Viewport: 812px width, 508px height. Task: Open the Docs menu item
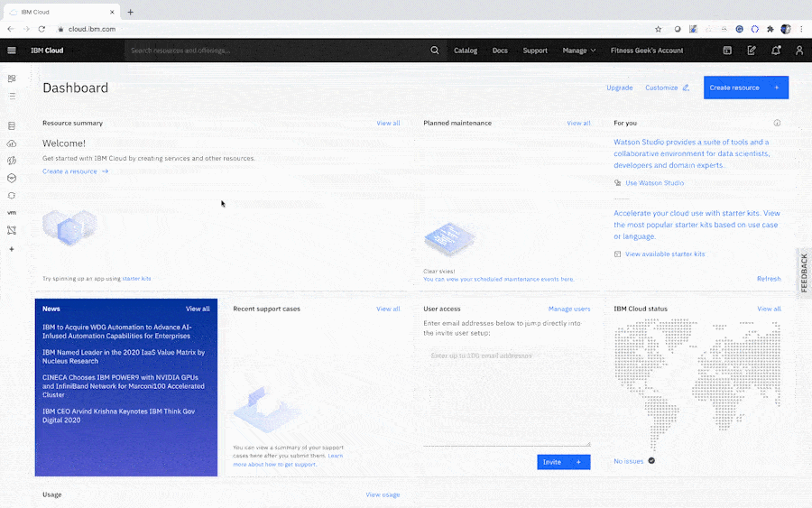click(500, 51)
